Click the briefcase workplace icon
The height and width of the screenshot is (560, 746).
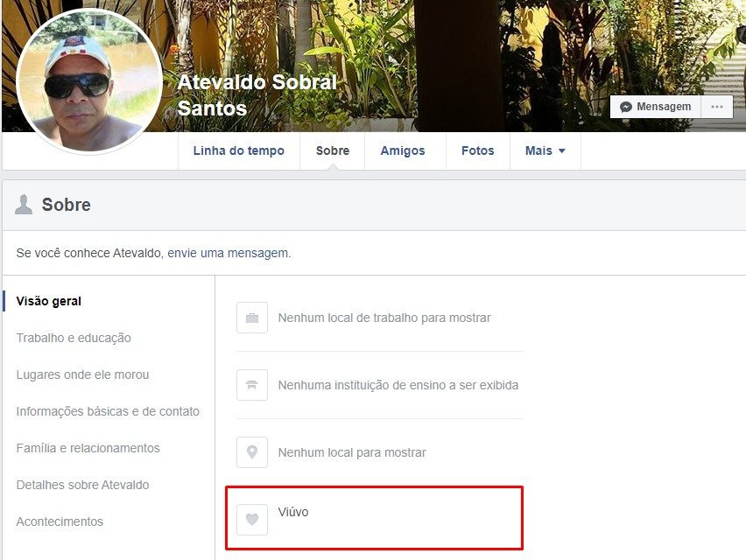252,318
